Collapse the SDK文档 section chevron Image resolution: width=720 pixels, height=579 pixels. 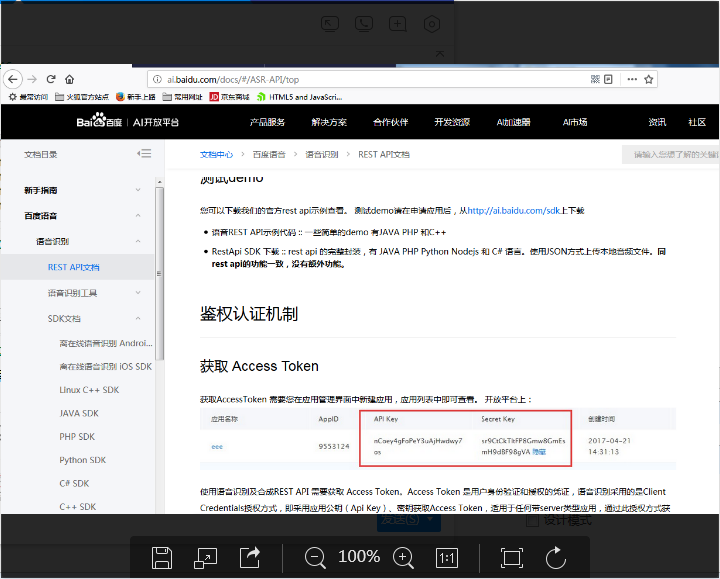138,318
